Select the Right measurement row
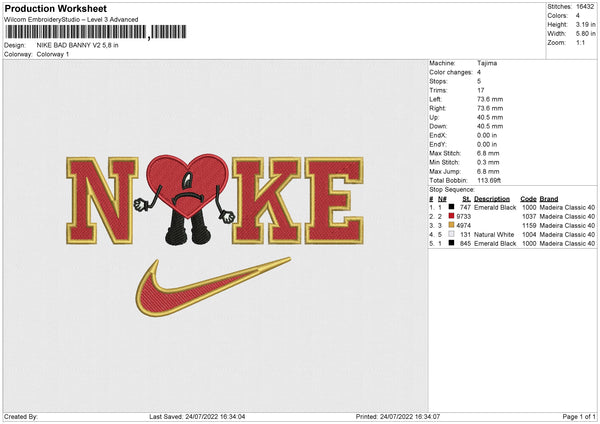This screenshot has height=424, width=600. [466, 108]
